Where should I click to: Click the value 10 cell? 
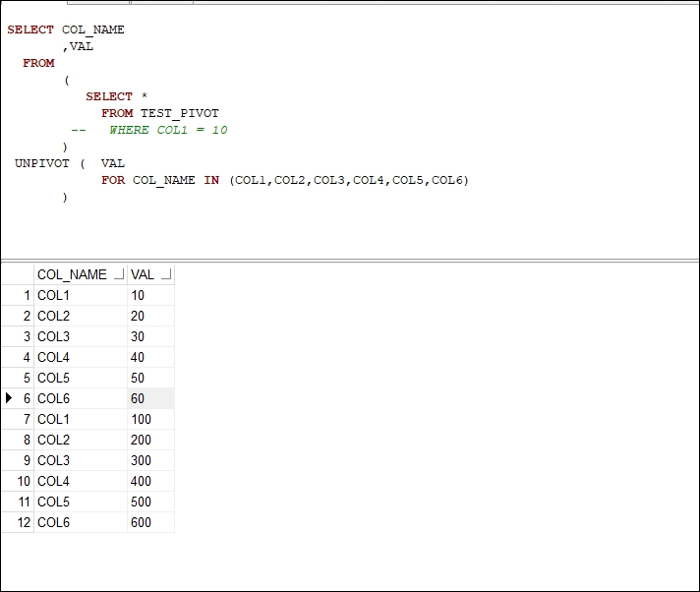pyautogui.click(x=150, y=295)
